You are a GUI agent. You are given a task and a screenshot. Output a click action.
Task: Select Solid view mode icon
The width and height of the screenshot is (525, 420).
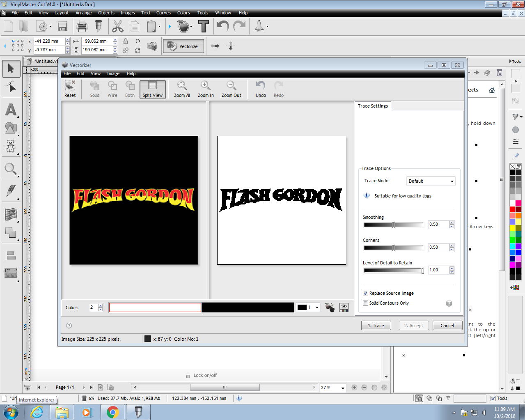[x=95, y=89]
